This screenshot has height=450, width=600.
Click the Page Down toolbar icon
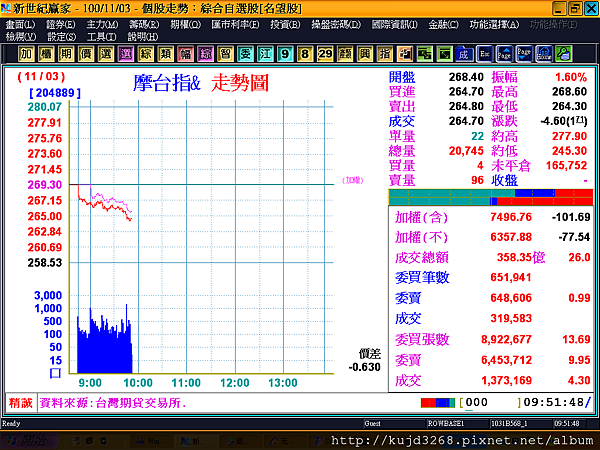[524, 54]
